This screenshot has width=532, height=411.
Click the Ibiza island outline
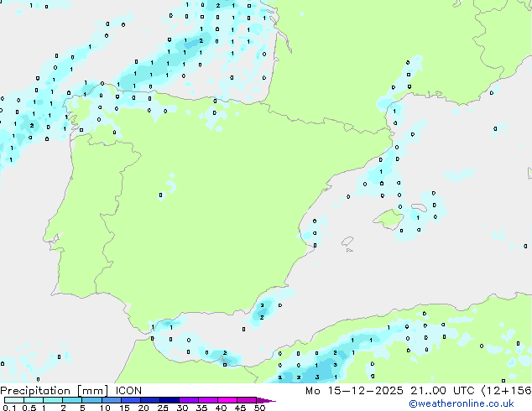pyautogui.click(x=347, y=242)
